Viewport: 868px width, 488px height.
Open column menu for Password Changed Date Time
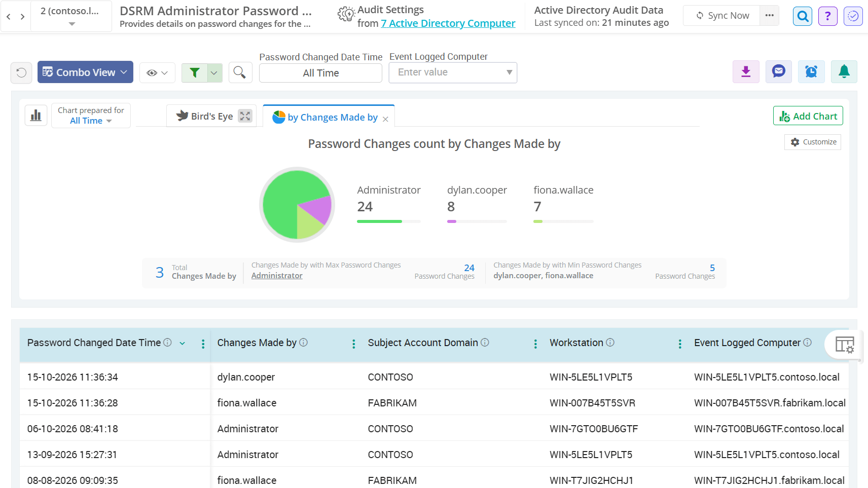pyautogui.click(x=203, y=344)
